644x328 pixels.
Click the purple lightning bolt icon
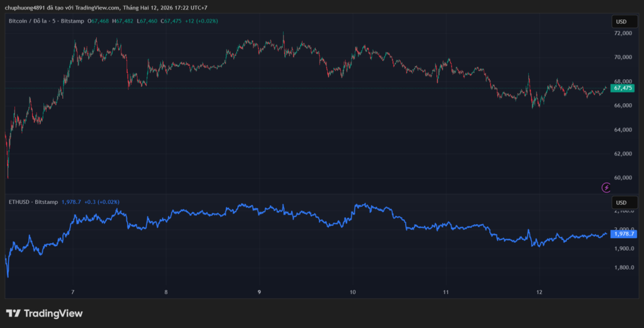click(x=606, y=187)
